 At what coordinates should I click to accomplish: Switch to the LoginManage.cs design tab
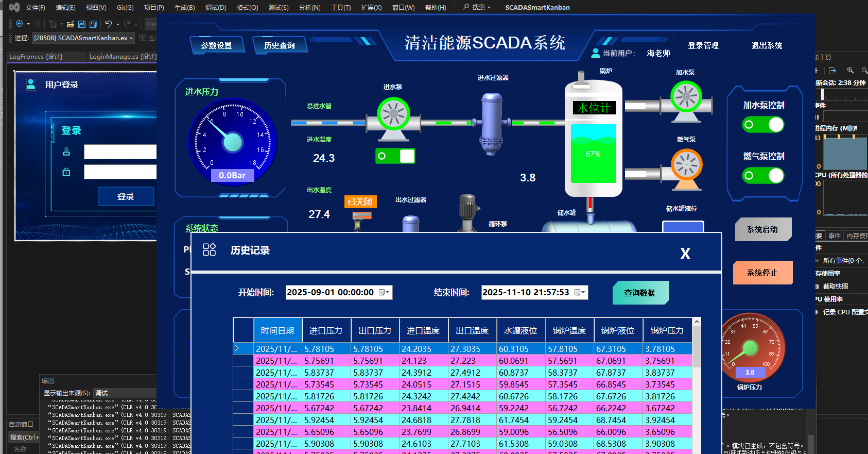coord(123,57)
